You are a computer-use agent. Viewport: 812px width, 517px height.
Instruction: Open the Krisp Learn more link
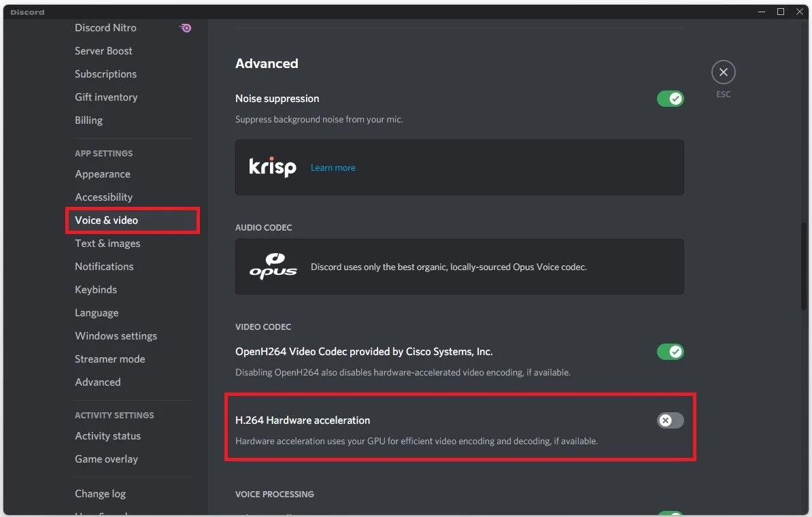tap(333, 168)
